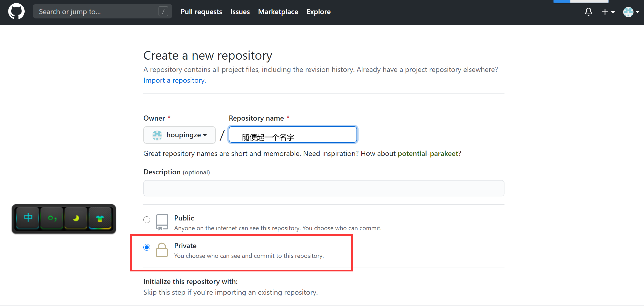Click the Private lock icon
644x306 pixels.
point(162,250)
